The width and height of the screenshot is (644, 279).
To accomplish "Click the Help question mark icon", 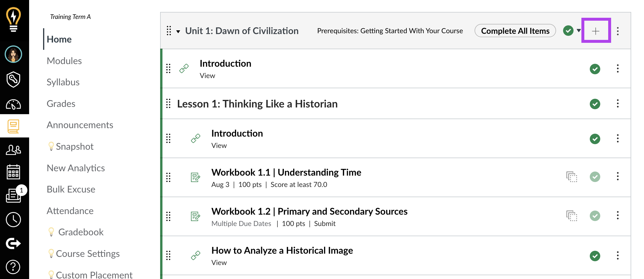I will [x=13, y=267].
